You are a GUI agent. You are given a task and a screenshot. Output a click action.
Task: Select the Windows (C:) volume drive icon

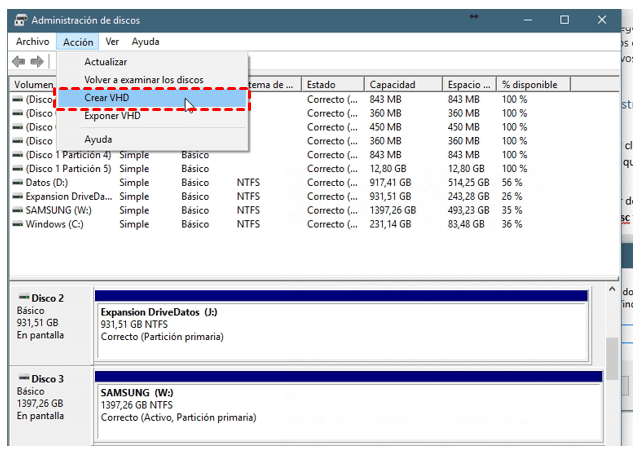[x=18, y=225]
